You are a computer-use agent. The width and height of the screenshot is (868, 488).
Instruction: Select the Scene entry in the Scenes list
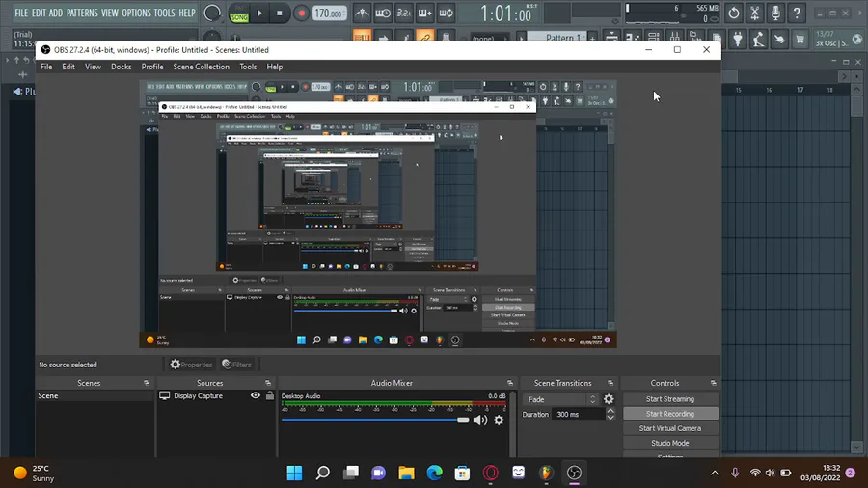(x=95, y=395)
